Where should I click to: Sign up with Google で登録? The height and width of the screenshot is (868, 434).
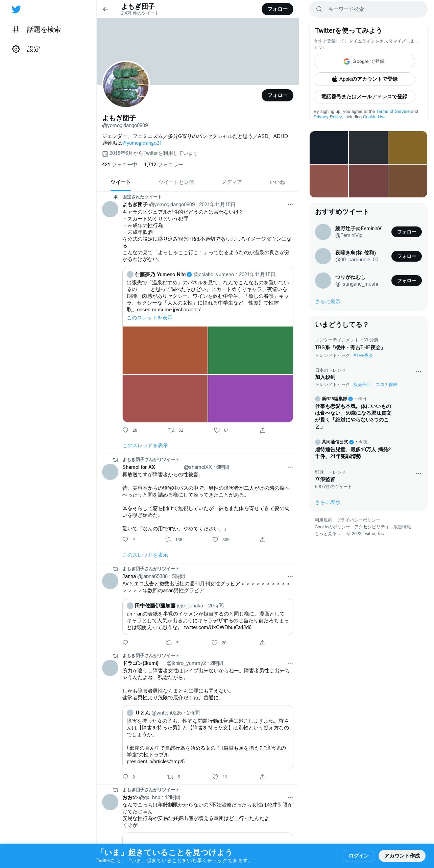364,62
